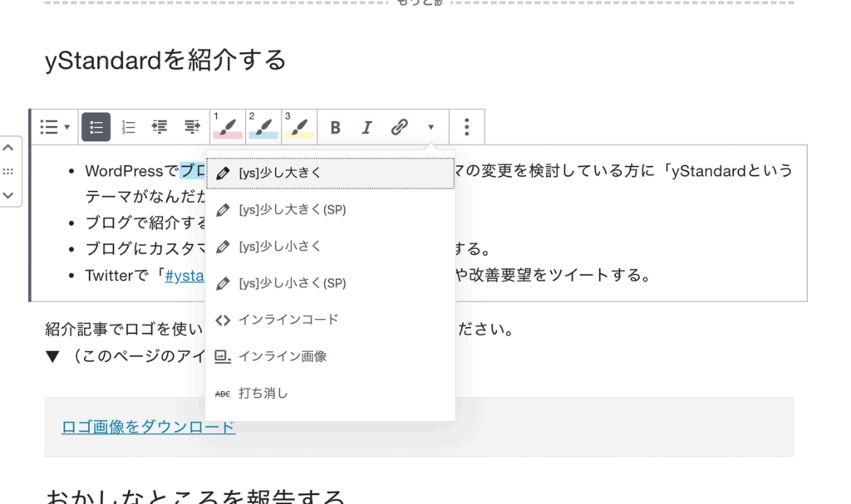Click the list item starting ブログで紹介す
Viewport: 851px width, 504px height.
pos(145,223)
